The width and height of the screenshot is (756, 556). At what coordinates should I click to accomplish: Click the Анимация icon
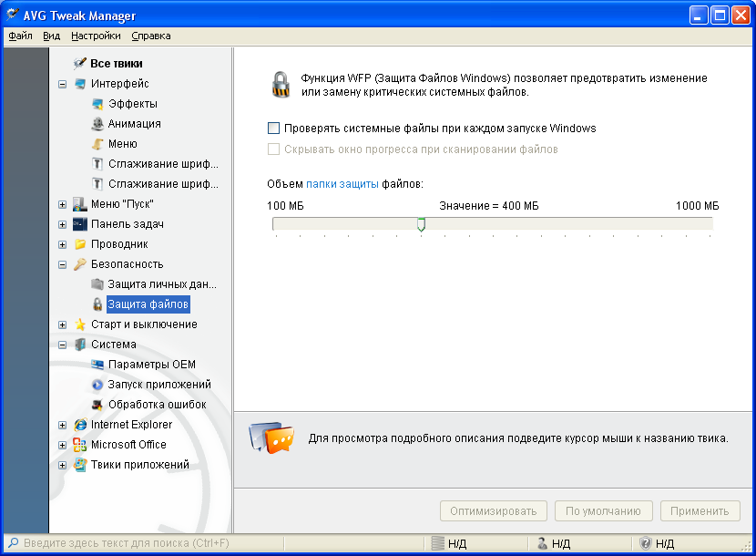pyautogui.click(x=97, y=124)
